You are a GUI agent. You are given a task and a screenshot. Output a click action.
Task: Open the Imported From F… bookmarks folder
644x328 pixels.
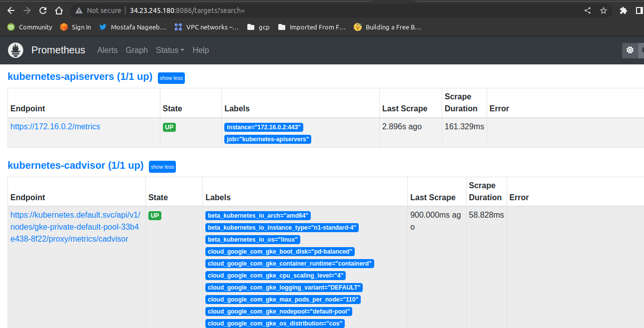coord(312,27)
